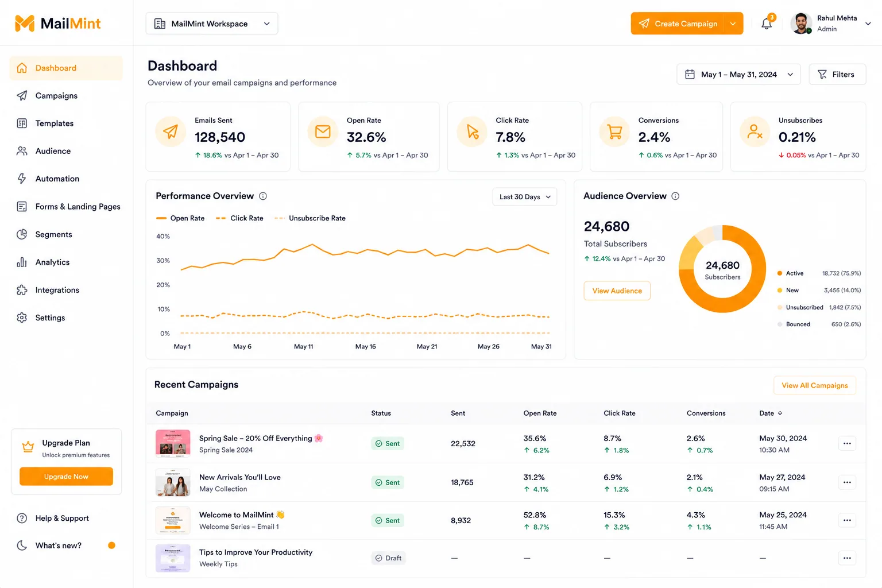Click the New legend color dot
The image size is (882, 588).
point(780,291)
